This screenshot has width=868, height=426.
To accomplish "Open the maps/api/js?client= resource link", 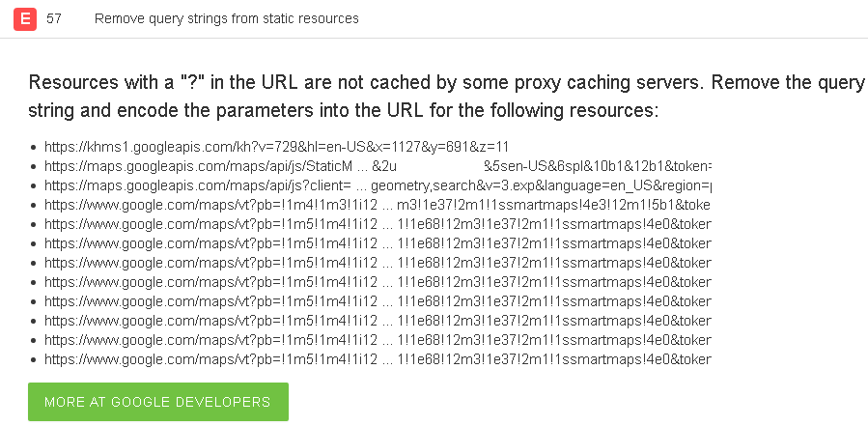I will coord(378,185).
